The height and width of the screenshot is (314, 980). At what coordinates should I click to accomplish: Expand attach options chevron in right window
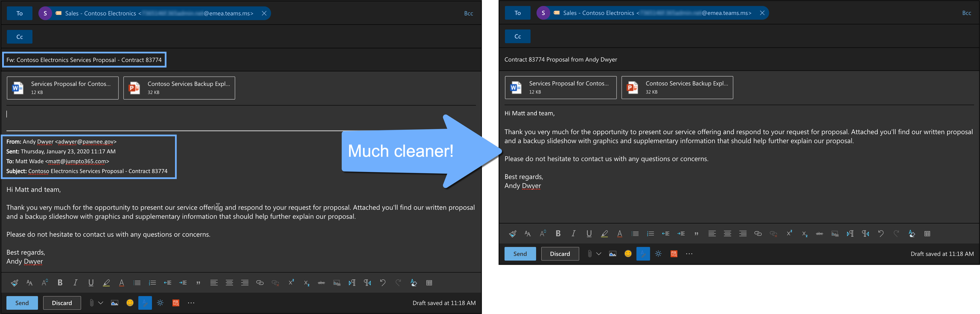(599, 254)
